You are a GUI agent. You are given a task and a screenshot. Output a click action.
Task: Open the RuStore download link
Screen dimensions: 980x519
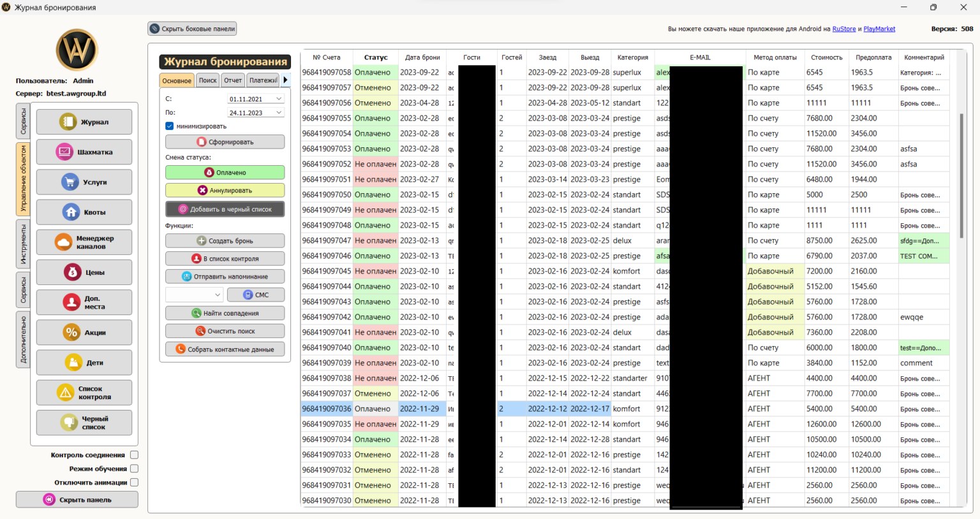coord(843,29)
